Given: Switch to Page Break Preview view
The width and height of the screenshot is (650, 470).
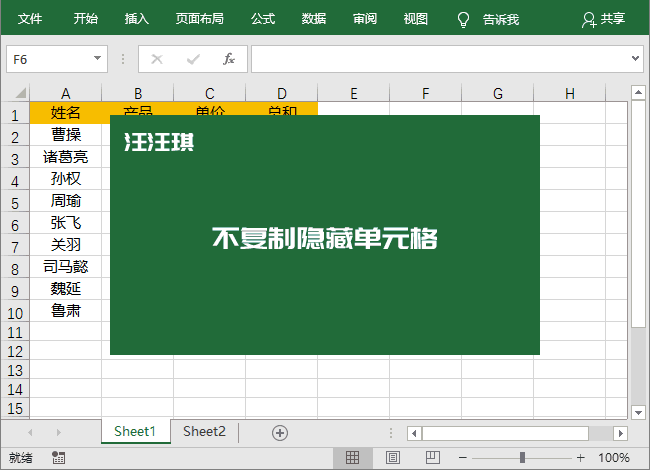Looking at the screenshot, I should pyautogui.click(x=433, y=457).
